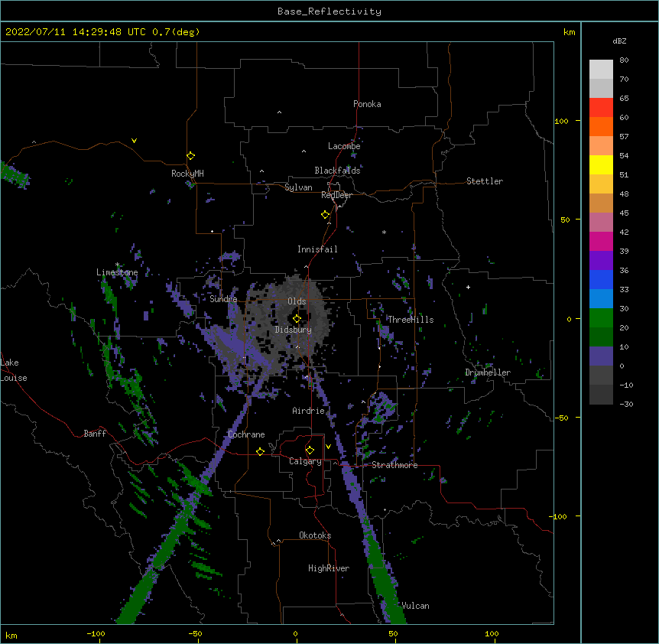Pick the slate purple 10 dBZ legend swatch

tap(601, 356)
